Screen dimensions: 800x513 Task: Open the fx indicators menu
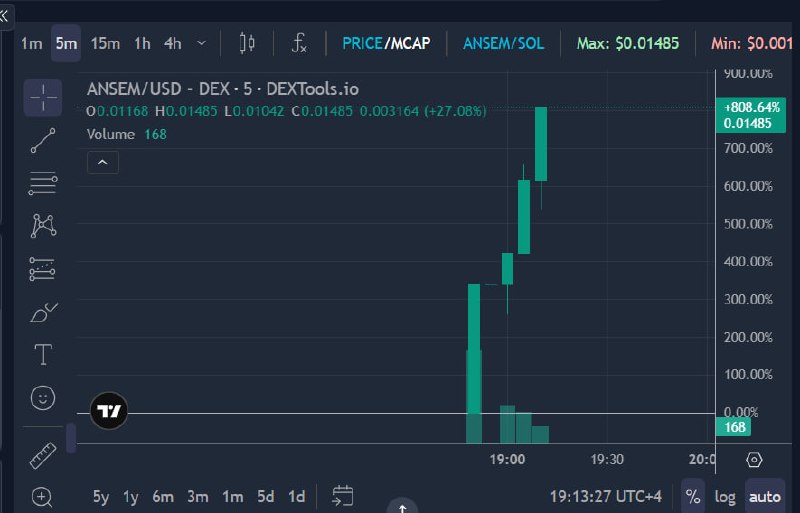pos(299,43)
